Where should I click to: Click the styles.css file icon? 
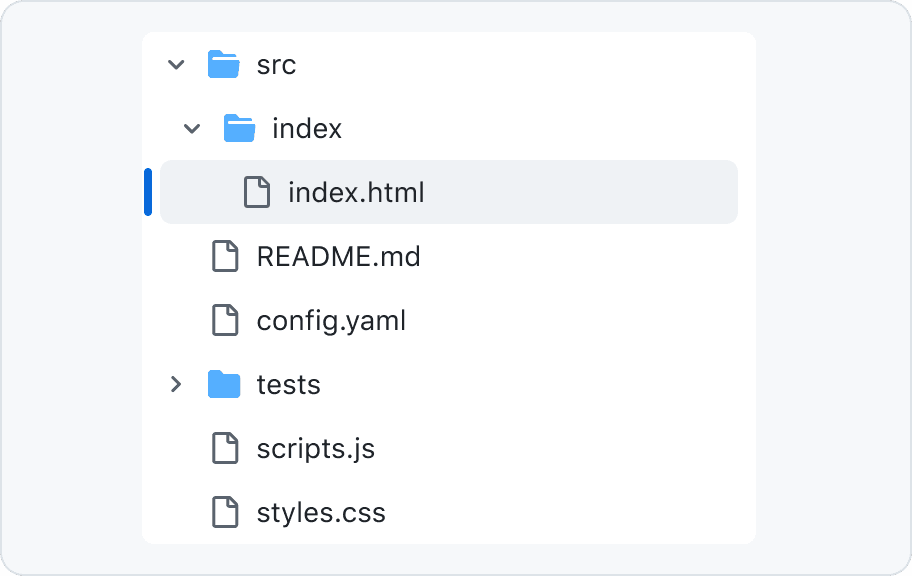coord(225,512)
